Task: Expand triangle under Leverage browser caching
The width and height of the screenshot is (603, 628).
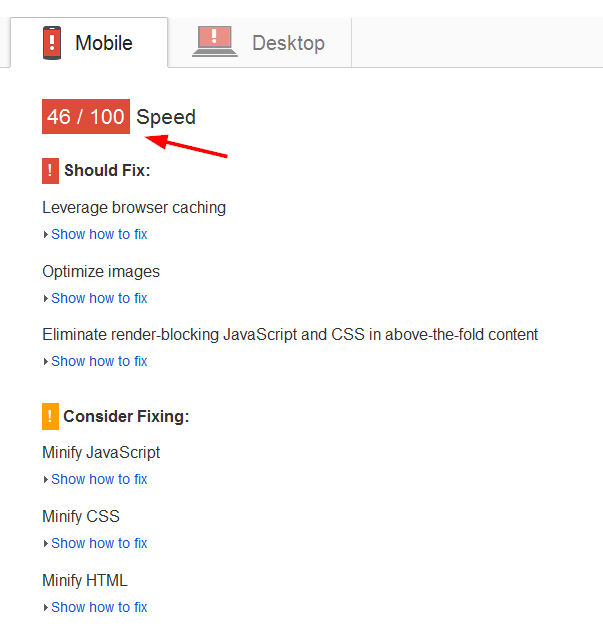Action: pyautogui.click(x=46, y=235)
